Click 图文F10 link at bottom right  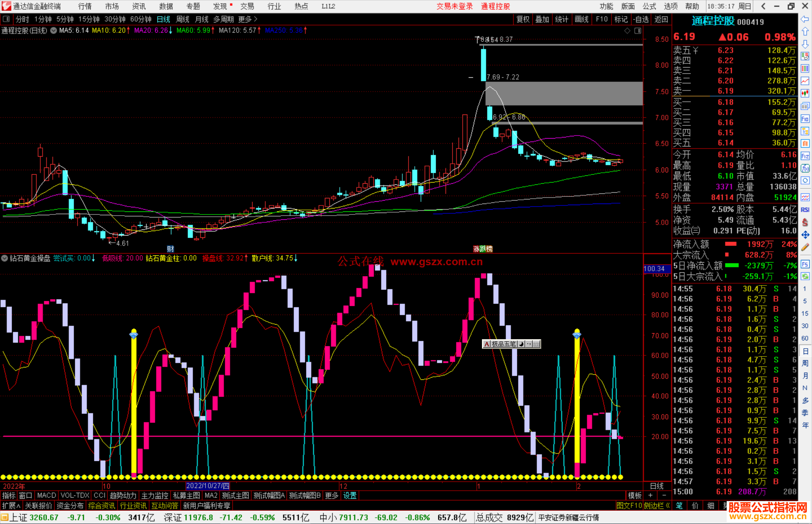click(629, 506)
